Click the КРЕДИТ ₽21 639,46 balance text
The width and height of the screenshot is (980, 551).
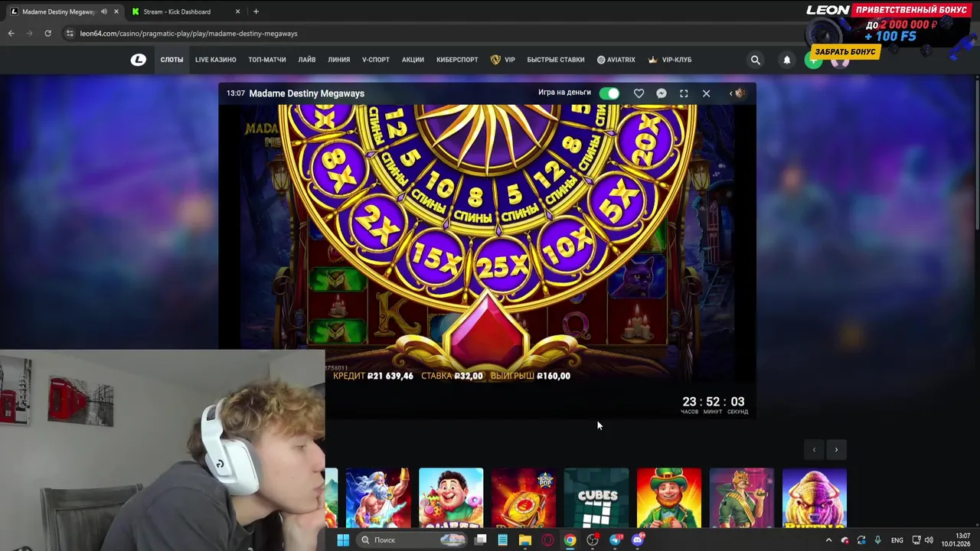click(x=374, y=376)
